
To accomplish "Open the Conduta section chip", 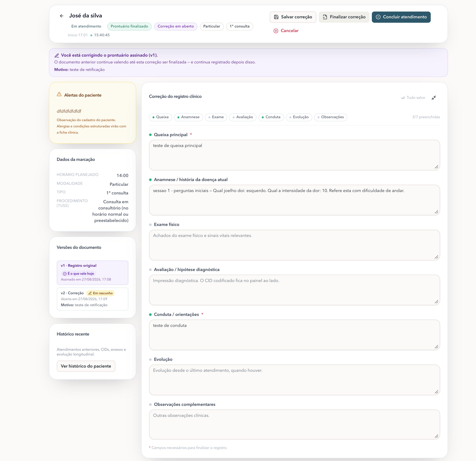I will click(271, 117).
